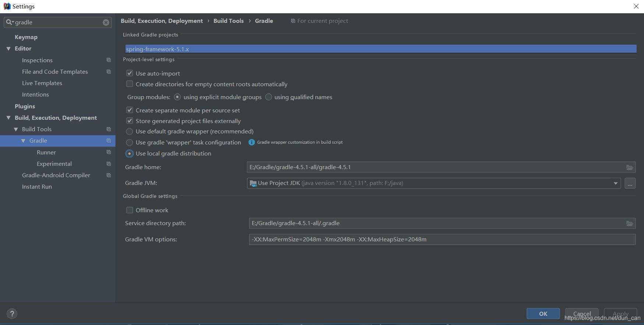This screenshot has height=325, width=644.
Task: Select using qualified names option
Action: (269, 97)
